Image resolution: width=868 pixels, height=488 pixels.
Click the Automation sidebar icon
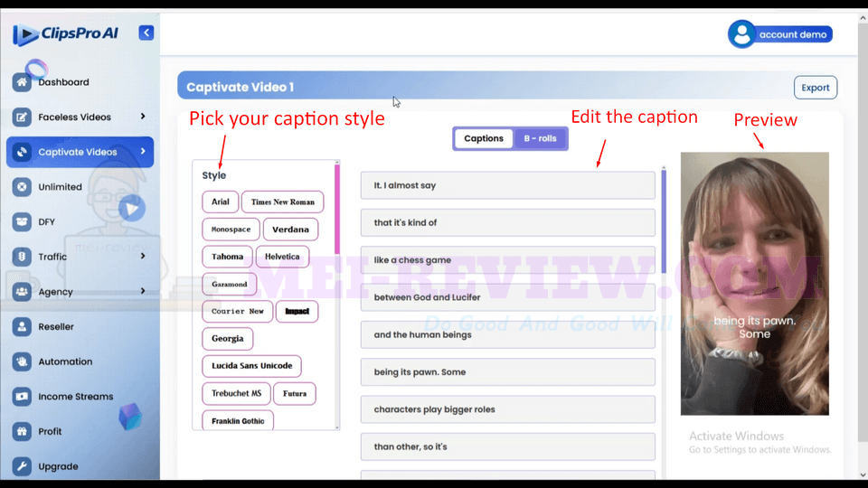tap(22, 361)
